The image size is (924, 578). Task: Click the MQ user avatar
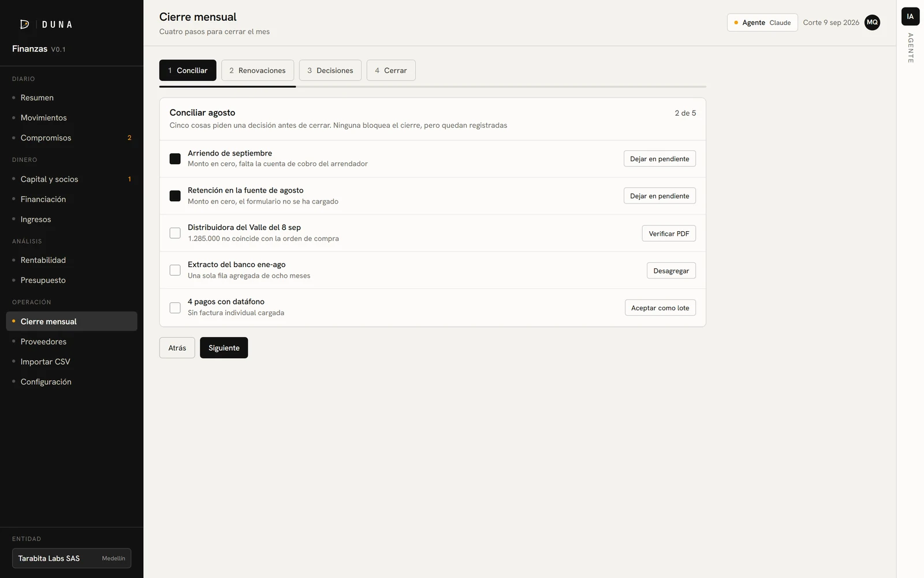pyautogui.click(x=872, y=23)
